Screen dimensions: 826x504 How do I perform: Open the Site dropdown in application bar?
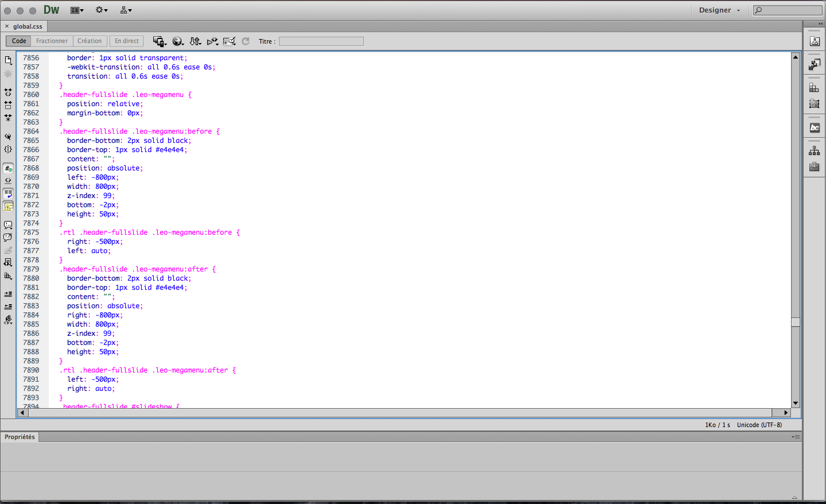point(126,10)
